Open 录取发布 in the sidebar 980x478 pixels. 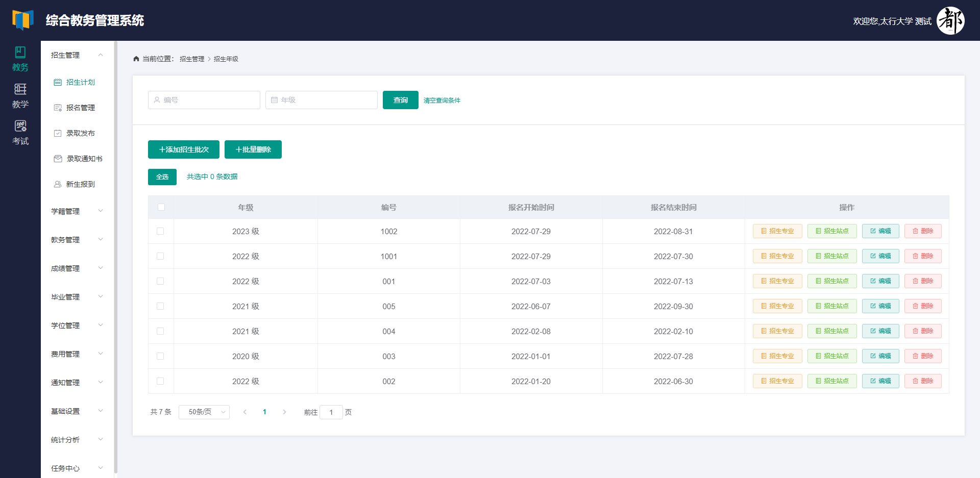[x=77, y=133]
